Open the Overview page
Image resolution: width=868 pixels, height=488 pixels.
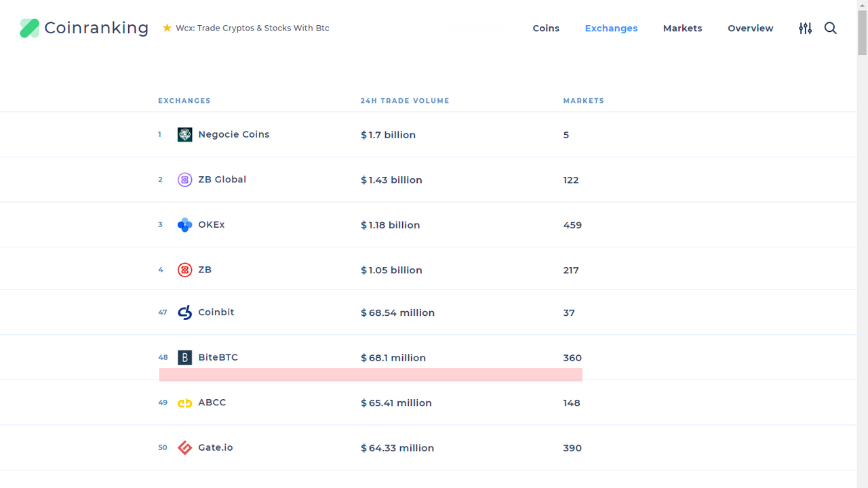tap(750, 28)
